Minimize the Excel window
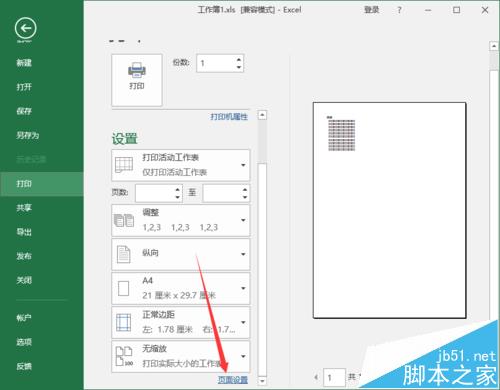Viewport: 500px width, 390px height. 428,10
